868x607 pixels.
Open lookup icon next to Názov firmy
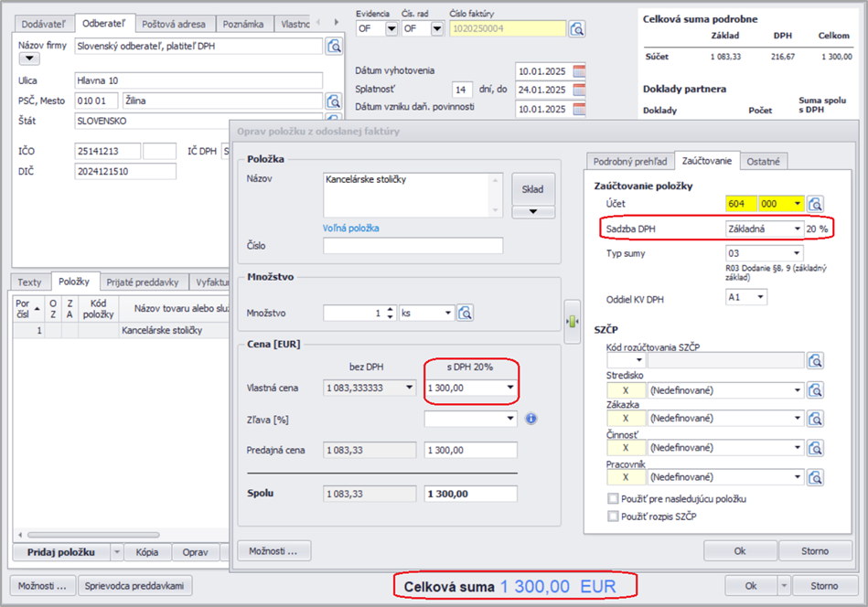point(334,46)
